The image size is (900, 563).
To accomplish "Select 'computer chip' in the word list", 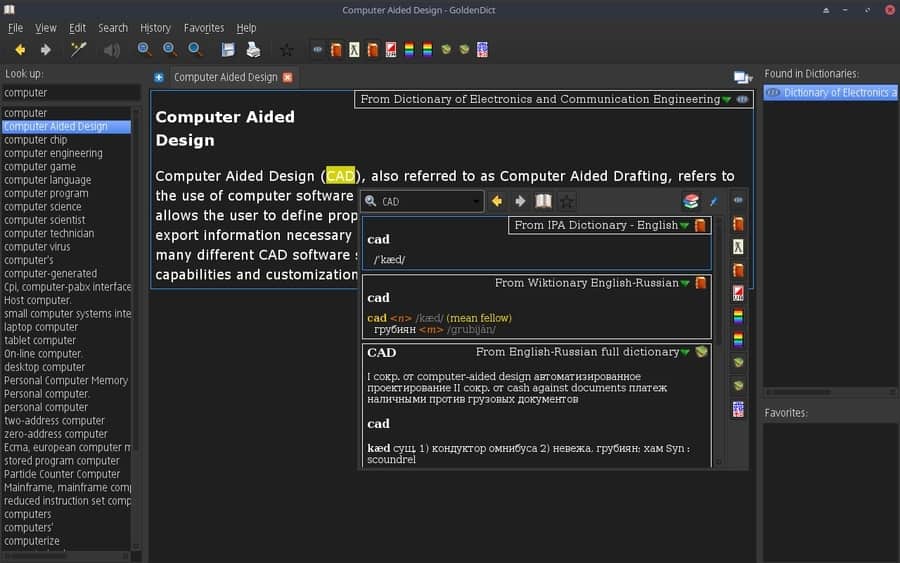I will click(36, 139).
